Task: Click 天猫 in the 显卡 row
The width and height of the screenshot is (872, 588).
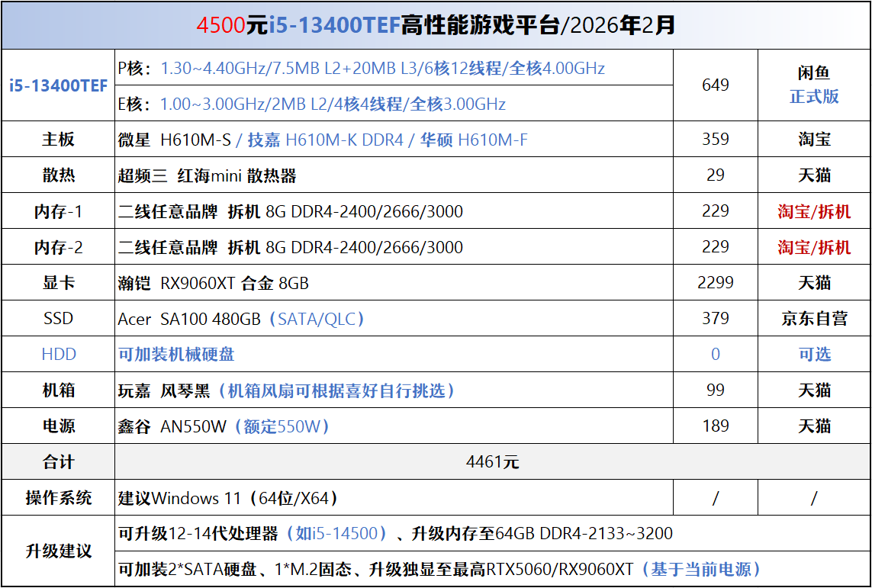Action: pos(814,282)
